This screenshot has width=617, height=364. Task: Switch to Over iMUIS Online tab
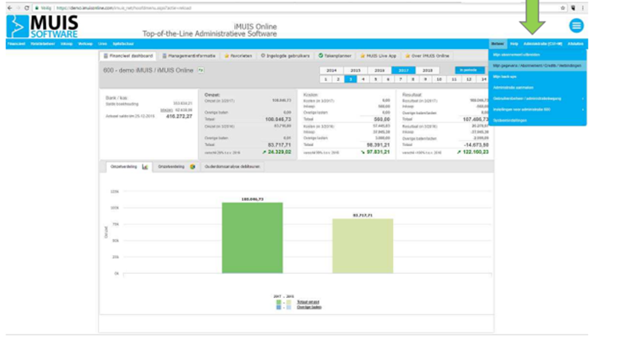click(428, 56)
